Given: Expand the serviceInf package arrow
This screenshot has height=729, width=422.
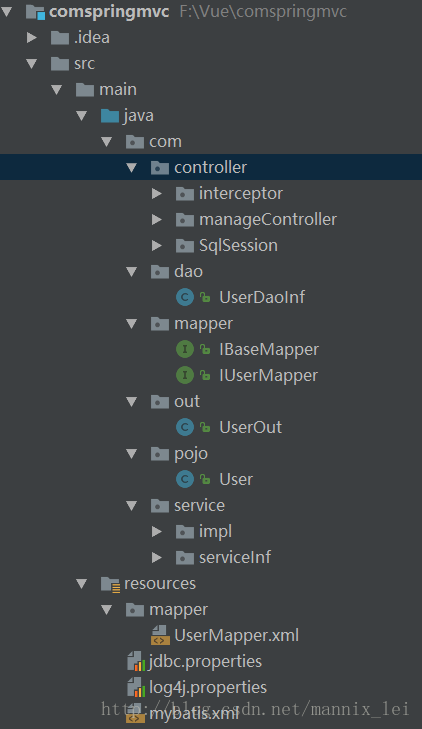Looking at the screenshot, I should point(157,557).
